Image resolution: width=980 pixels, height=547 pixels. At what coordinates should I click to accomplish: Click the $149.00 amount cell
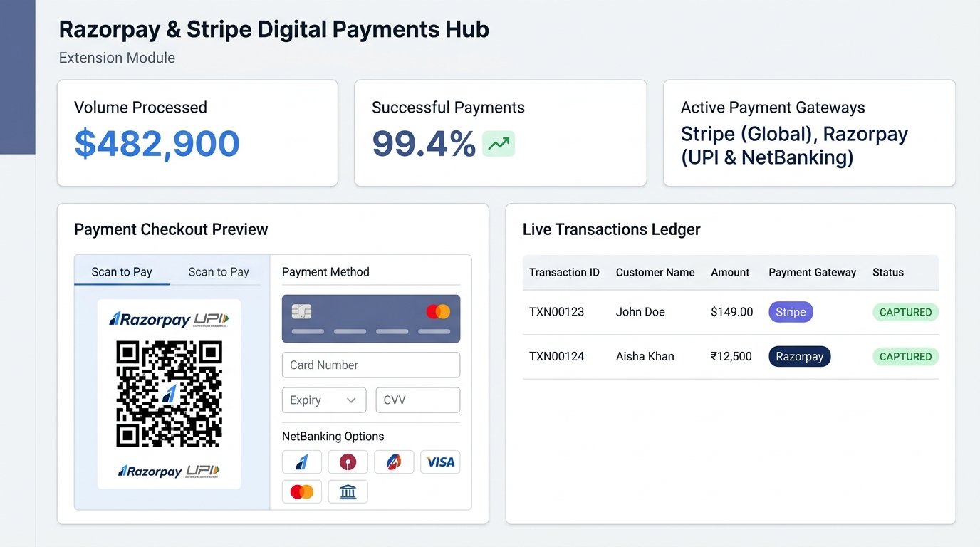point(732,312)
